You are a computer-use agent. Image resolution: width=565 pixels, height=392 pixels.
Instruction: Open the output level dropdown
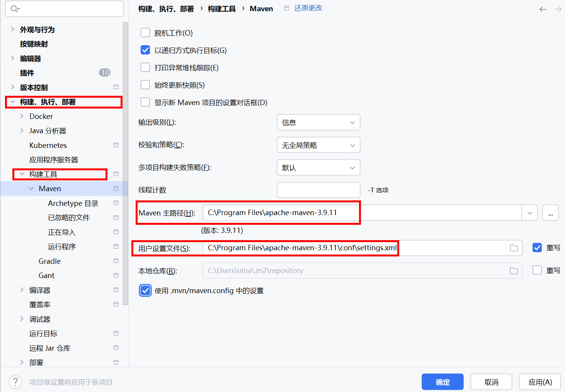click(x=318, y=122)
